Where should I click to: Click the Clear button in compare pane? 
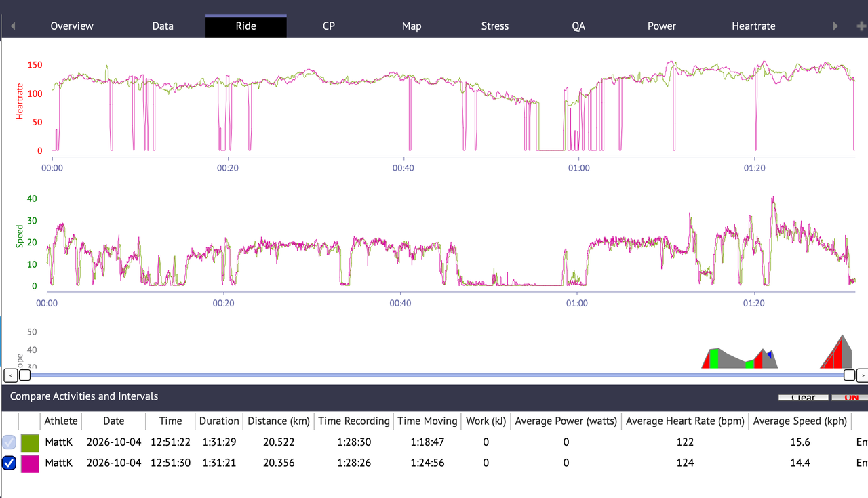click(804, 397)
